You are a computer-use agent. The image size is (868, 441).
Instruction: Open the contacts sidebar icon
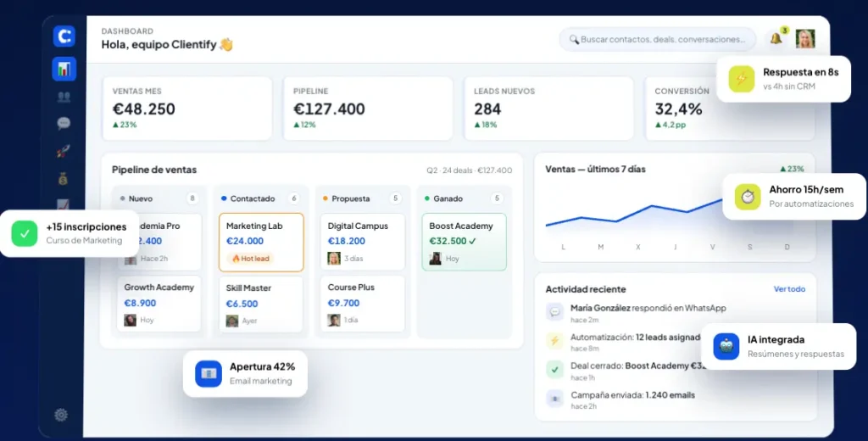[64, 97]
